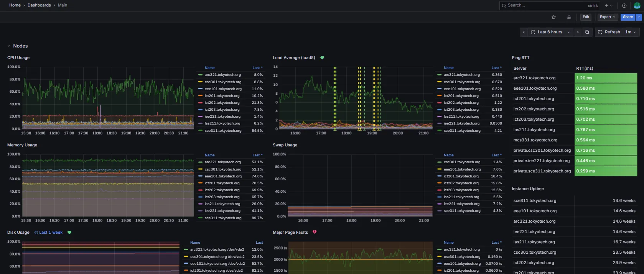The image size is (644, 274).
Task: Shift time range forward
Action: point(578,32)
